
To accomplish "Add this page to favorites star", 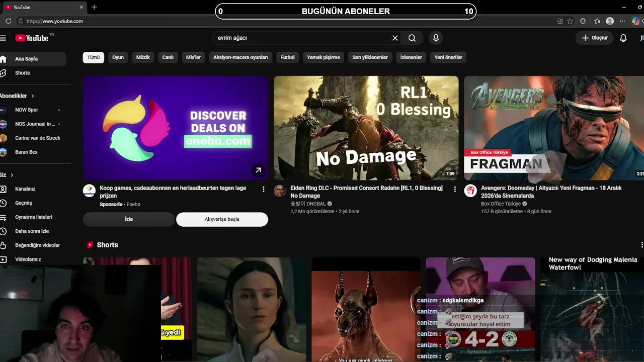I will (x=570, y=21).
